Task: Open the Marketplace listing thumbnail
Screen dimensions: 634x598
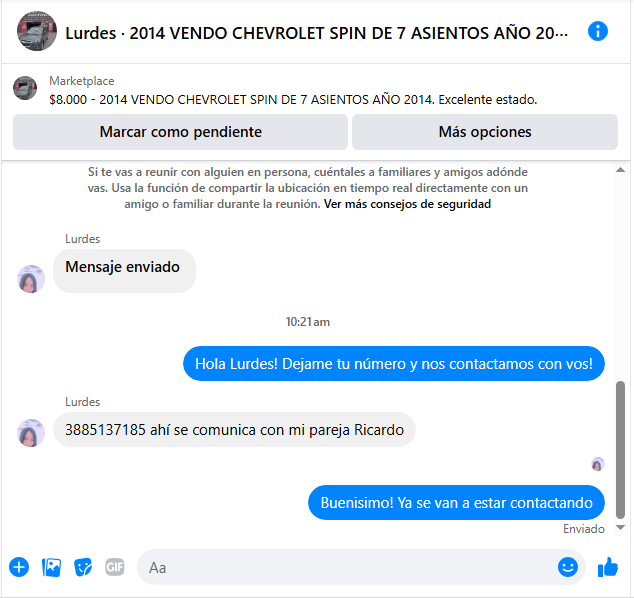Action: [x=25, y=88]
